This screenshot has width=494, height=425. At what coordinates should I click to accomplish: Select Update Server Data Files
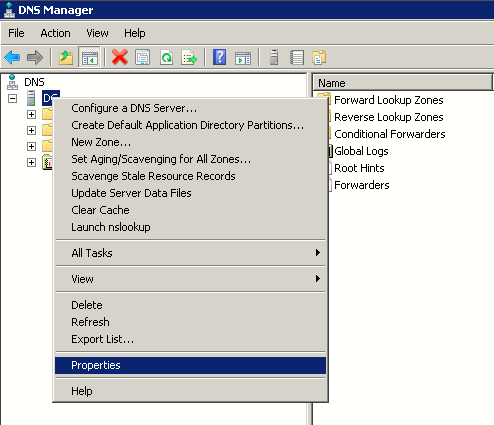pyautogui.click(x=190, y=193)
